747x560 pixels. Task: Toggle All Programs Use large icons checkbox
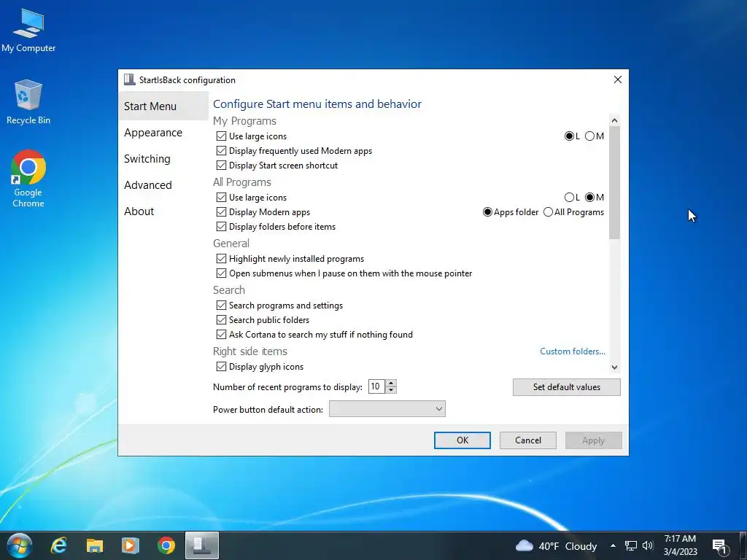pyautogui.click(x=221, y=197)
